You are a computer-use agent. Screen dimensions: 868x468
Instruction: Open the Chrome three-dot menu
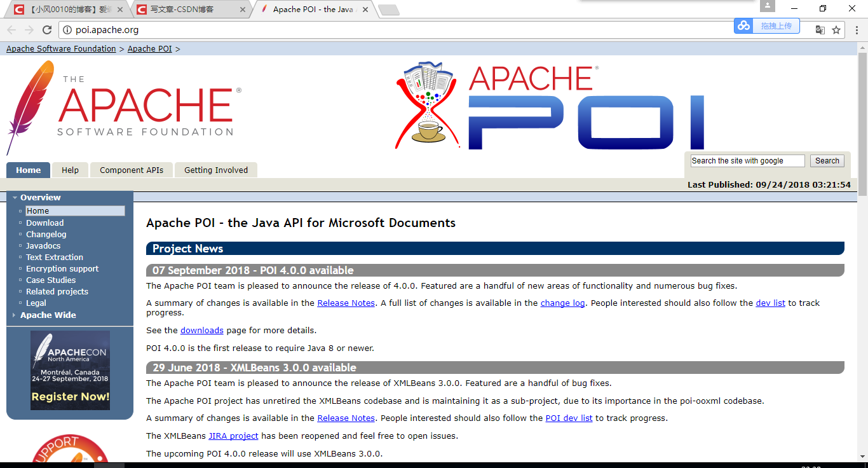point(855,30)
